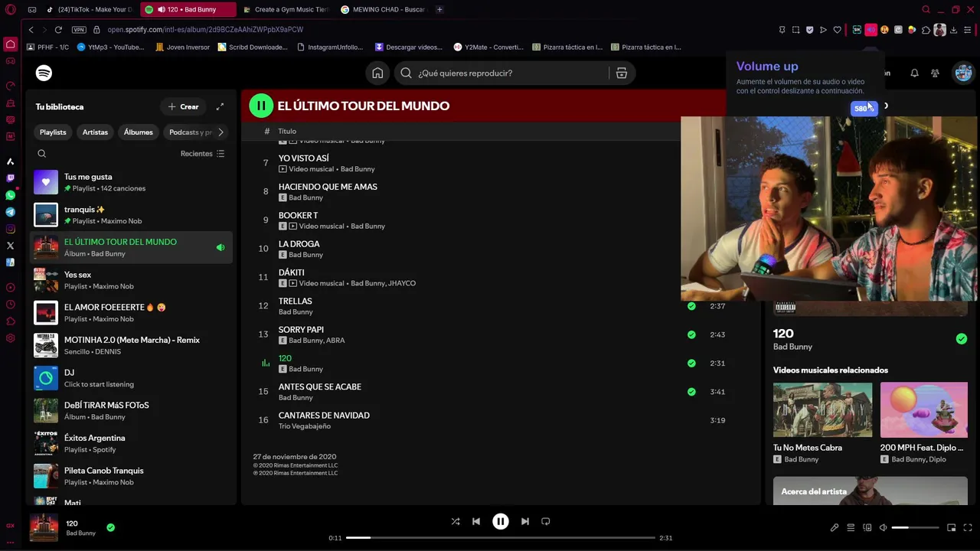Adjust the Spotify volume slider
The height and width of the screenshot is (551, 980).
[x=915, y=527]
